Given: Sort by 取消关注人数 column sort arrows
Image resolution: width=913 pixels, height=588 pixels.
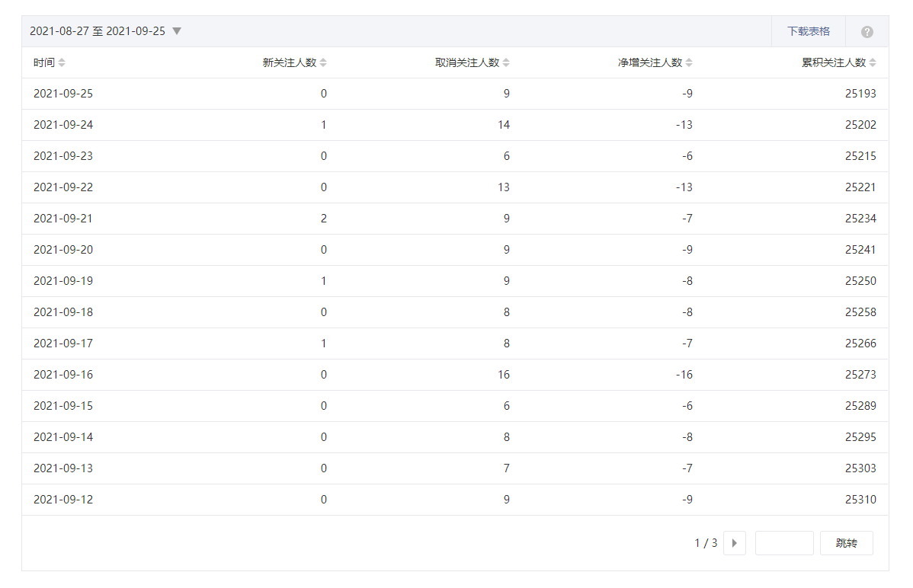Looking at the screenshot, I should point(506,62).
